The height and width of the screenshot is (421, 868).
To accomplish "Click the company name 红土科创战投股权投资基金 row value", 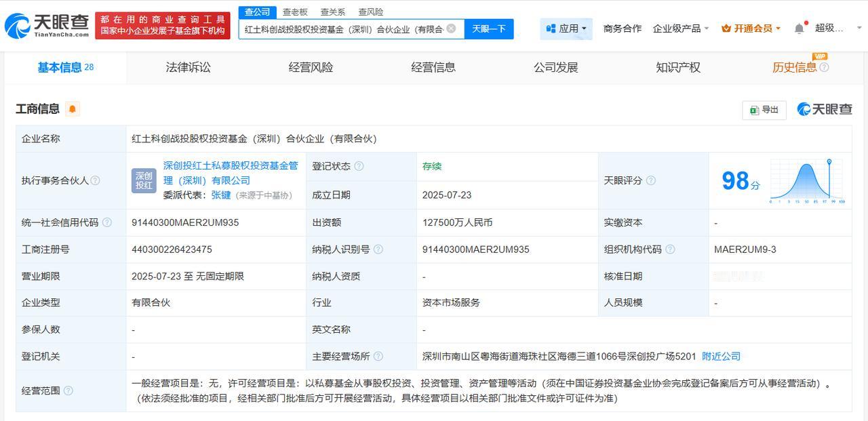I will [254, 139].
